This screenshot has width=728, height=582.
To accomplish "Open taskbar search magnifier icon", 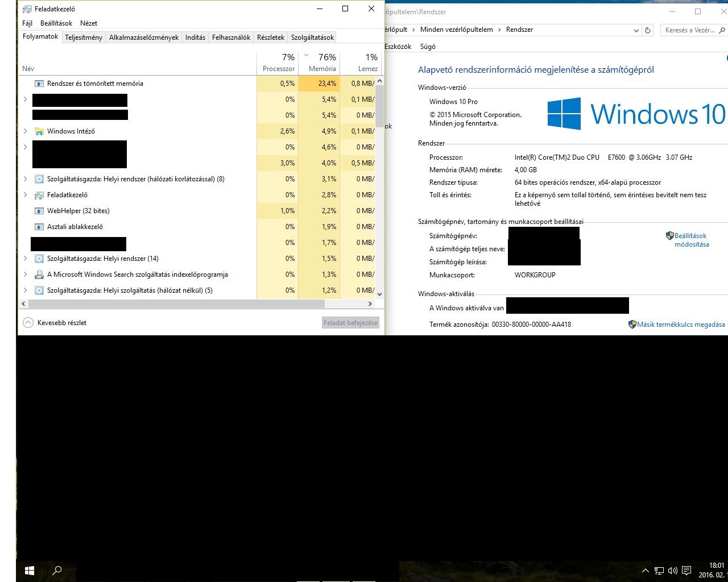I will 57,571.
